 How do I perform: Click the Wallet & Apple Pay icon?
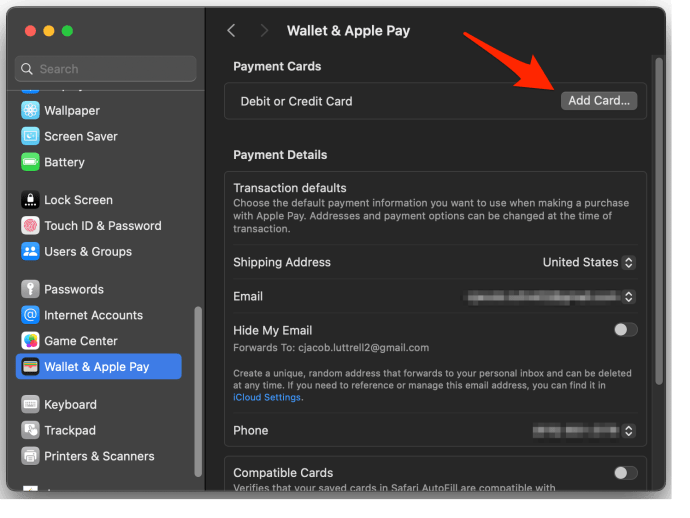click(30, 367)
